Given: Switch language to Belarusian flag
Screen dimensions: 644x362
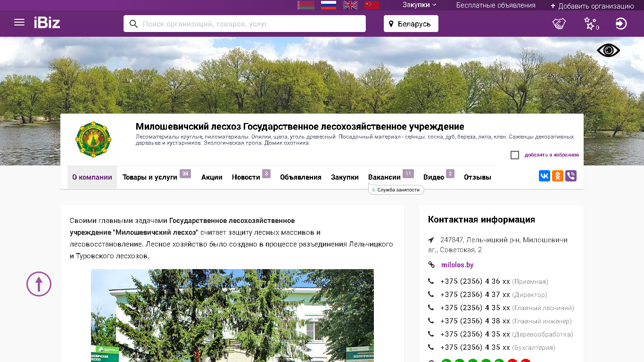Looking at the screenshot, I should point(306,5).
